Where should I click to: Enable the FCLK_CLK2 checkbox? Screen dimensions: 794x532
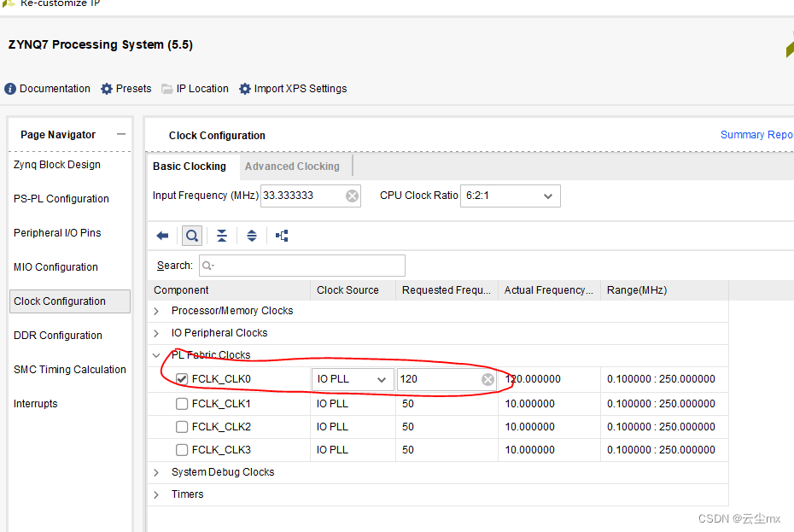coord(182,427)
